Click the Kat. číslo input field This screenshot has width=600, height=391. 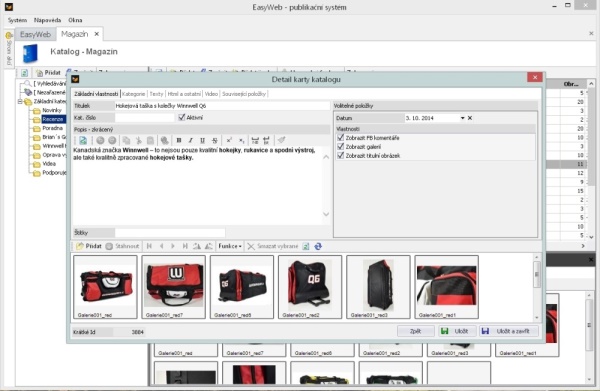coord(145,118)
